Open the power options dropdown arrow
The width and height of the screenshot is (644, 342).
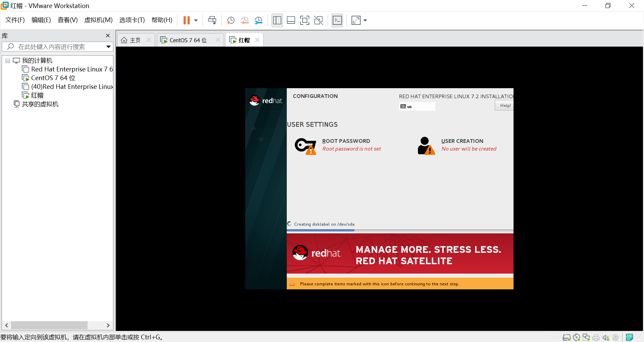(x=196, y=20)
